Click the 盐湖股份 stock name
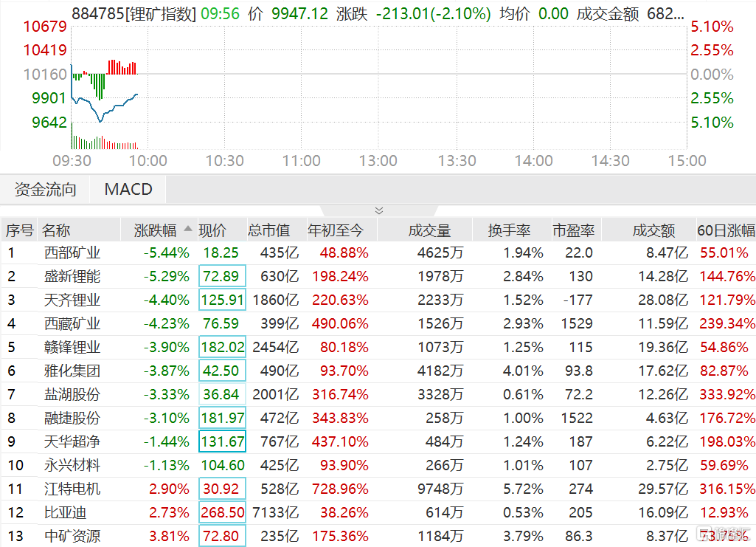 coord(72,395)
